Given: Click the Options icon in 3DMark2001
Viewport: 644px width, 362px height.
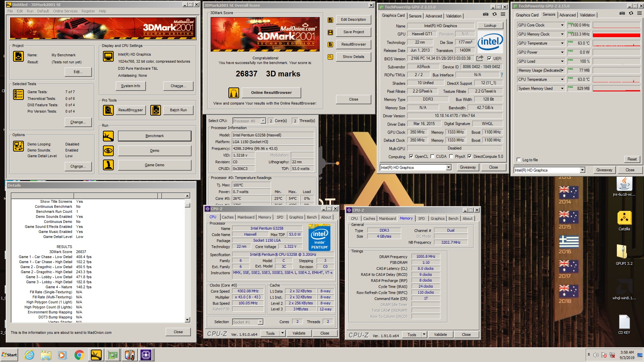Looking at the screenshot, I should point(18,146).
